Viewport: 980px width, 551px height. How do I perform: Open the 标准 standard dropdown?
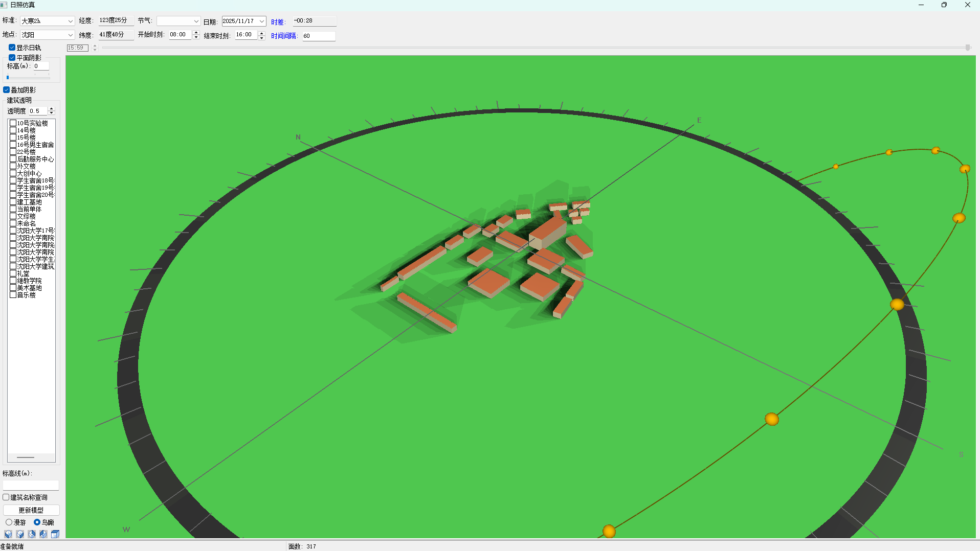click(70, 21)
